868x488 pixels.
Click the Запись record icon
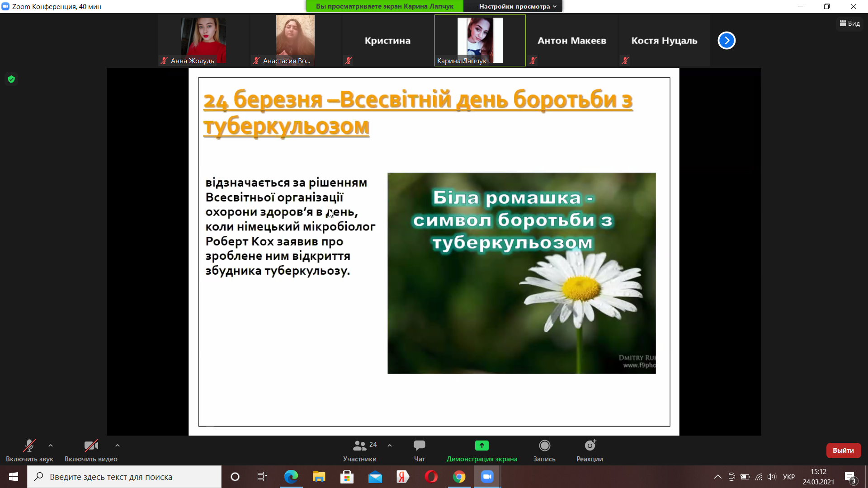[x=544, y=446]
